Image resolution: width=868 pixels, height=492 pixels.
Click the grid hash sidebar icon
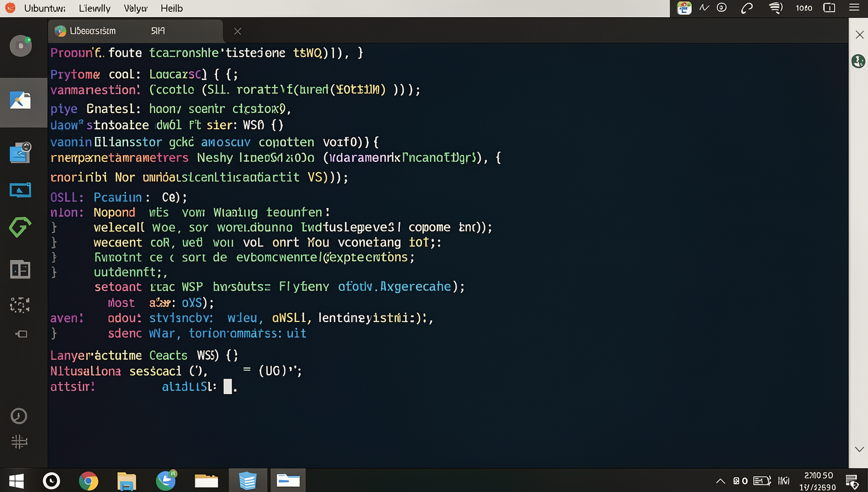tap(19, 441)
